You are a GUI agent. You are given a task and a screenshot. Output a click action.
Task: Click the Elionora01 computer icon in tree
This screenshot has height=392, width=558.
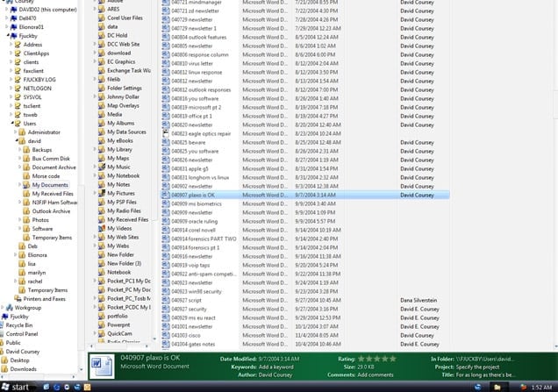[13, 27]
